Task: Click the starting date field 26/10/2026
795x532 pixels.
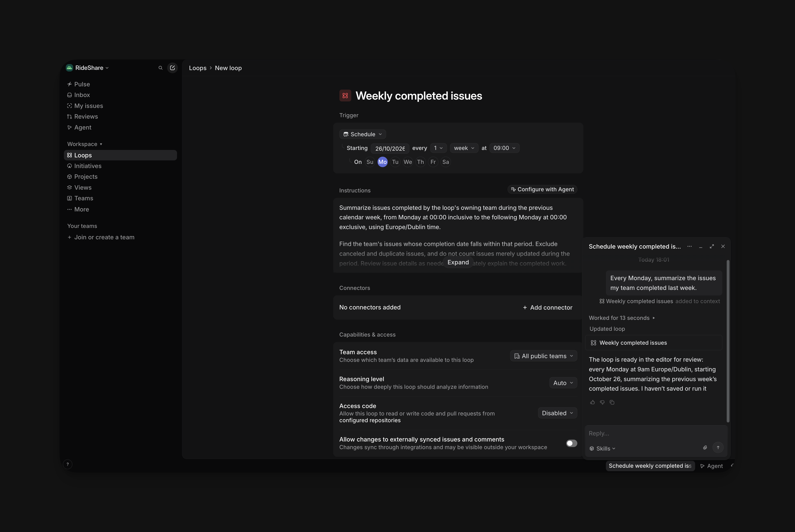Action: point(390,148)
